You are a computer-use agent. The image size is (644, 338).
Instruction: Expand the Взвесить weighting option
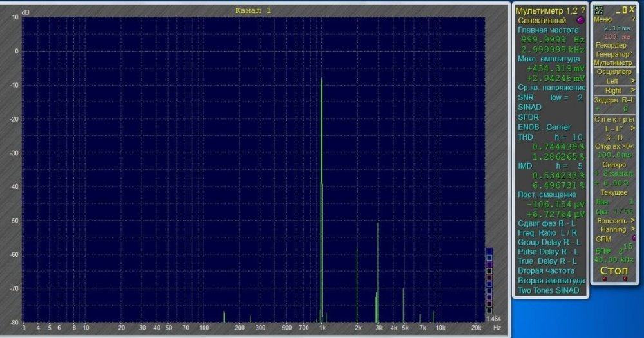pos(632,220)
